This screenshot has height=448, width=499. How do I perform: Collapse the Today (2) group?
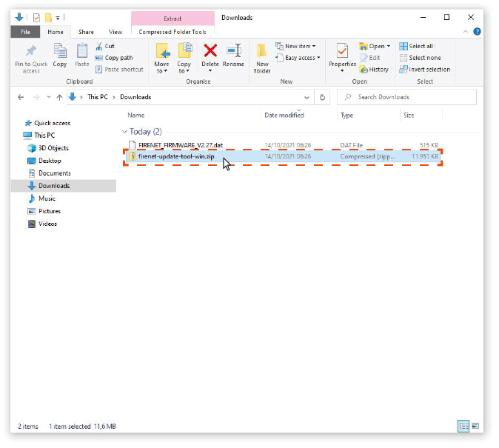click(x=124, y=131)
